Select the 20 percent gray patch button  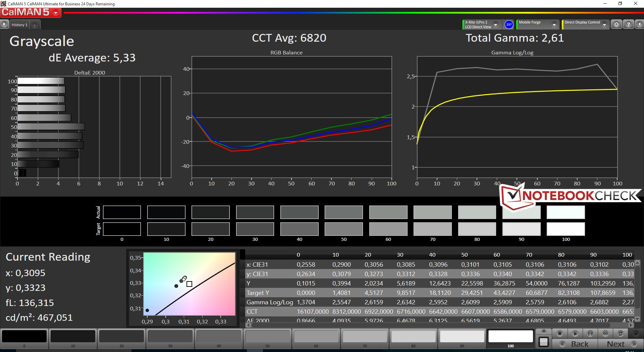pyautogui.click(x=121, y=339)
